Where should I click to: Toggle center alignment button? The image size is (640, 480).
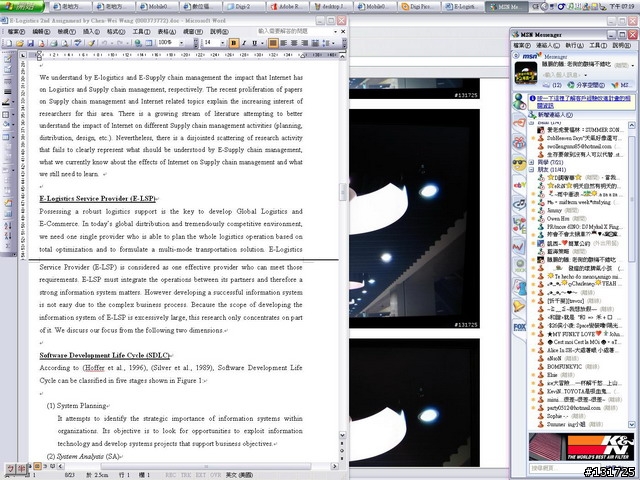(x=294, y=43)
